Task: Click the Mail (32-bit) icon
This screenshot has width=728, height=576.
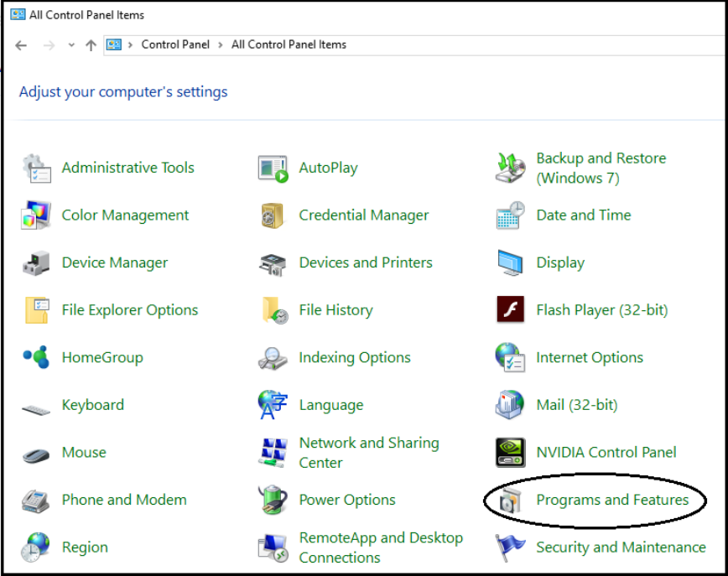Action: click(510, 405)
